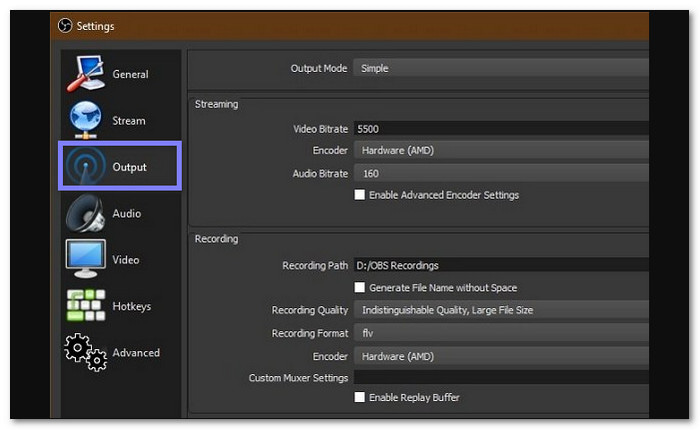Image resolution: width=700 pixels, height=430 pixels.
Task: Click the Custom Muxer Settings label
Action: coord(298,378)
